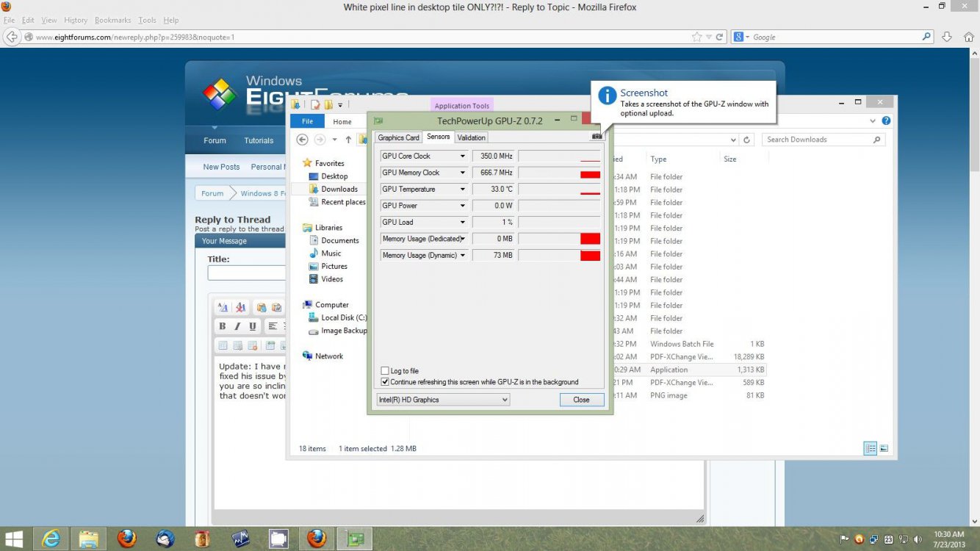980x551 pixels.
Task: Open the Firefox History menu
Action: [76, 20]
